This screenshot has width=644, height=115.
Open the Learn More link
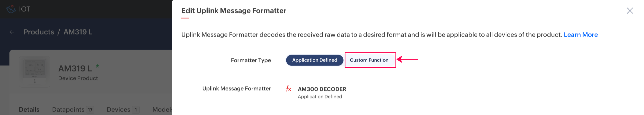[581, 35]
